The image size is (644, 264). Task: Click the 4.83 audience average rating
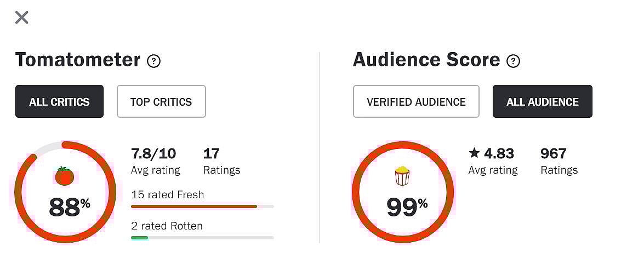click(x=499, y=153)
